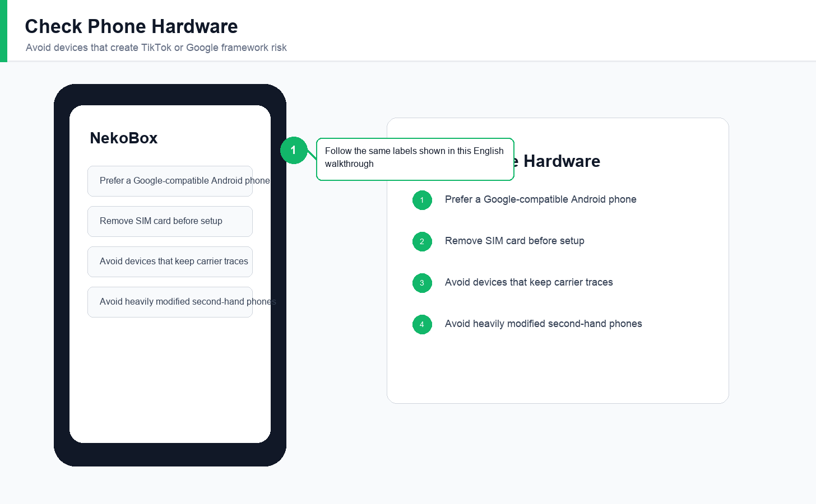816x504 pixels.
Task: Click the 'Follow the same labels' tooltip text
Action: (415, 157)
